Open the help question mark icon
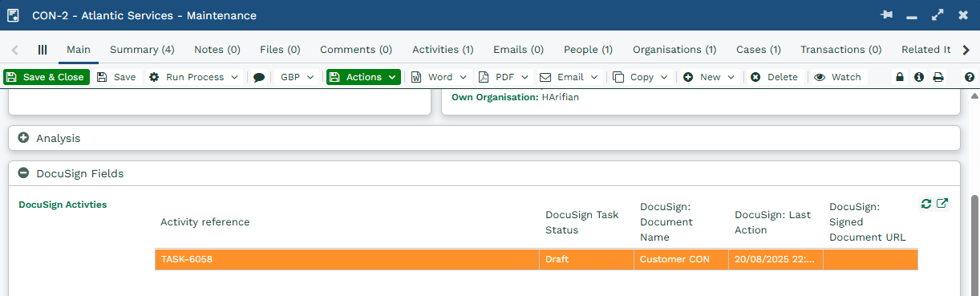Image resolution: width=980 pixels, height=296 pixels. coord(970,77)
